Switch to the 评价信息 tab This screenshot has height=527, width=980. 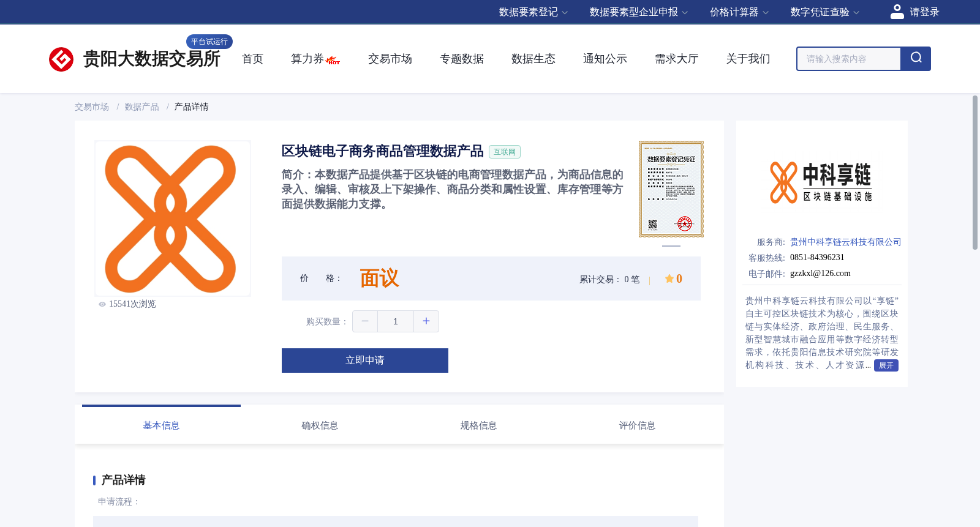(x=637, y=425)
